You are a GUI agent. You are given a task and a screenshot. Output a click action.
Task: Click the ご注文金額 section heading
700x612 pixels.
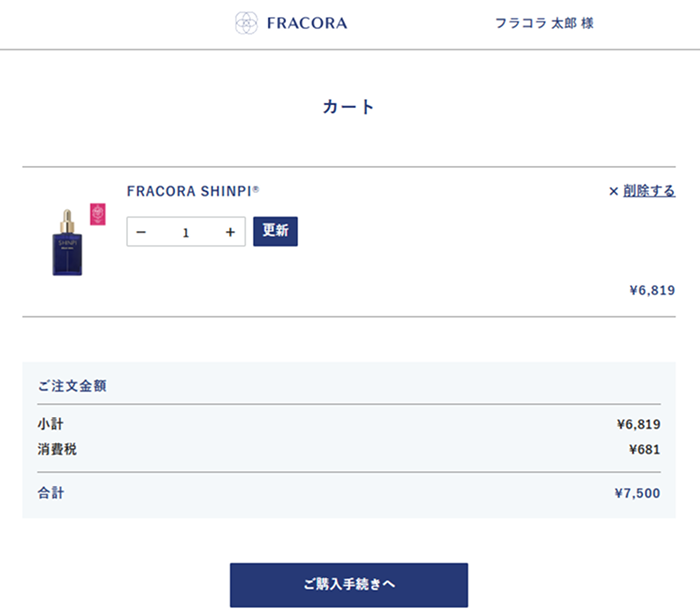pyautogui.click(x=72, y=385)
